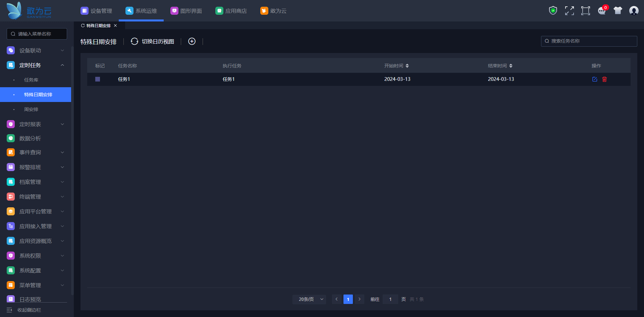Expand the 档案管理 chevron
This screenshot has height=317, width=644.
[62, 182]
